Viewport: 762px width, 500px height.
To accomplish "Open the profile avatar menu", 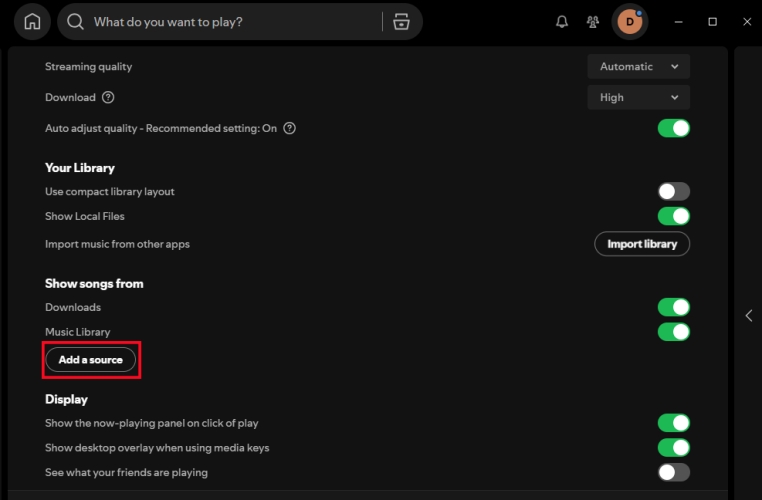I will pos(630,21).
